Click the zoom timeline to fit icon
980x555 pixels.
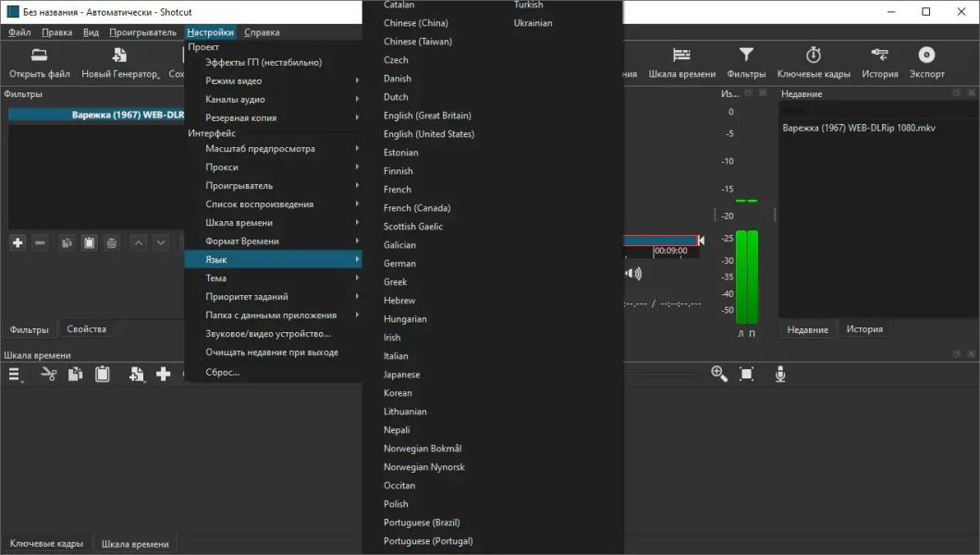tap(747, 374)
